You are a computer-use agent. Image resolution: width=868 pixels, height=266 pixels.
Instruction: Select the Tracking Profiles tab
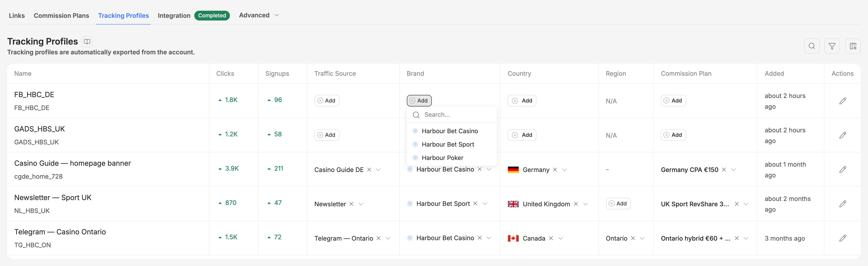pos(123,16)
